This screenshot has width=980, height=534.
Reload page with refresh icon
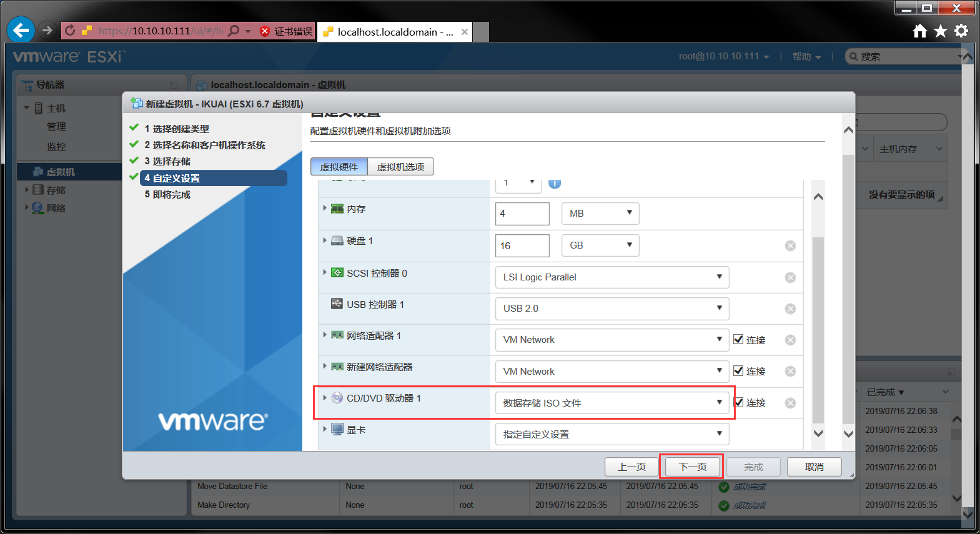coord(70,31)
